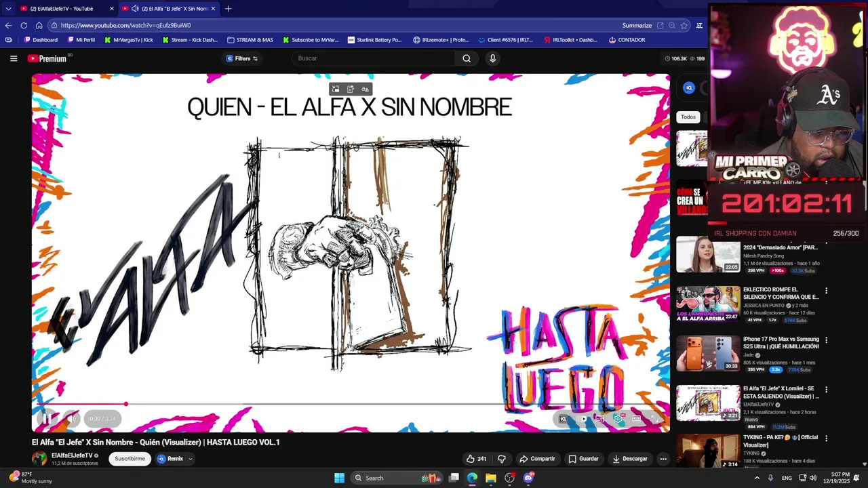
Task: Download the video with Descargar button
Action: click(x=630, y=459)
